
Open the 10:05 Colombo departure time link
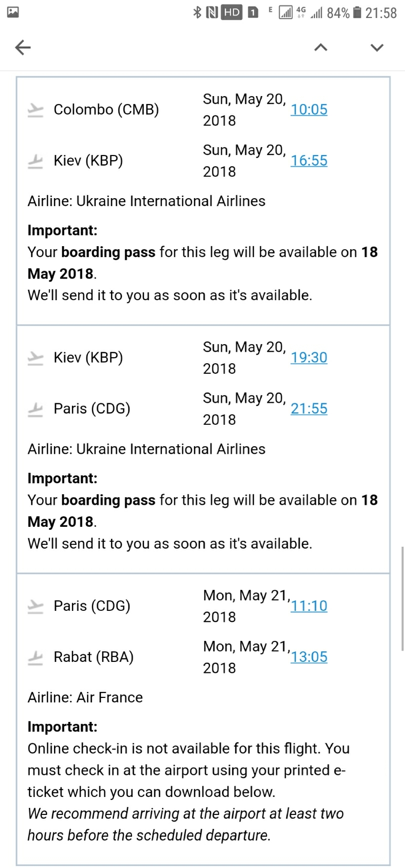(x=309, y=110)
